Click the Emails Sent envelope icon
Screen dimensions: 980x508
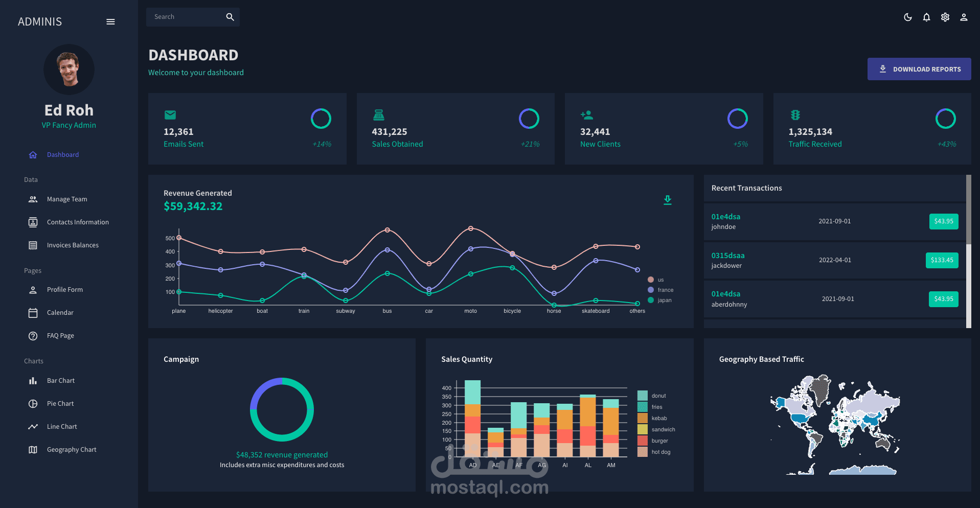170,115
